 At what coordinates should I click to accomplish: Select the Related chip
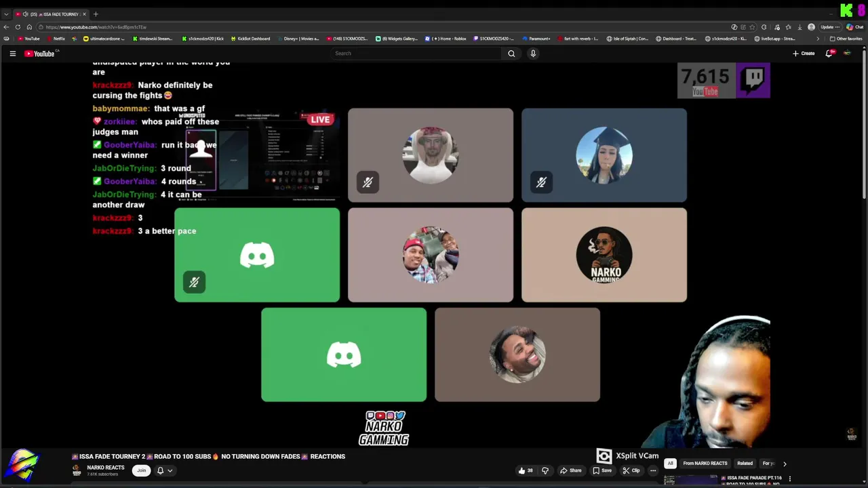pyautogui.click(x=745, y=464)
